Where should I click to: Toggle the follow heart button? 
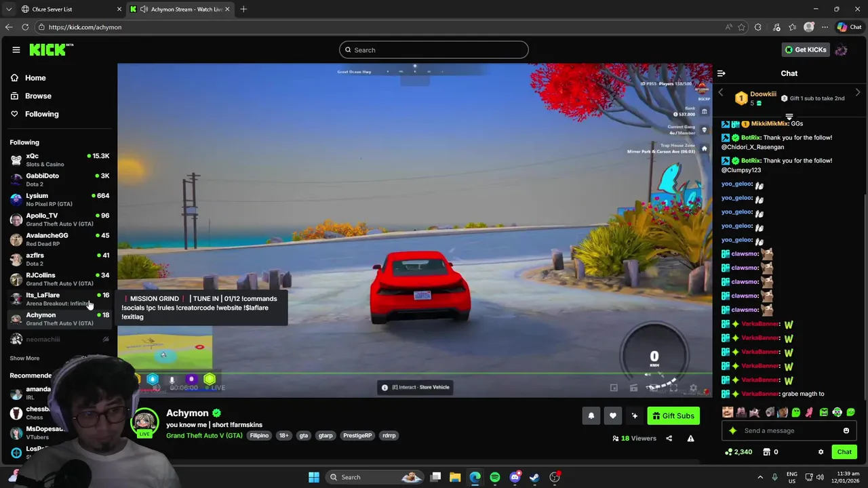612,416
